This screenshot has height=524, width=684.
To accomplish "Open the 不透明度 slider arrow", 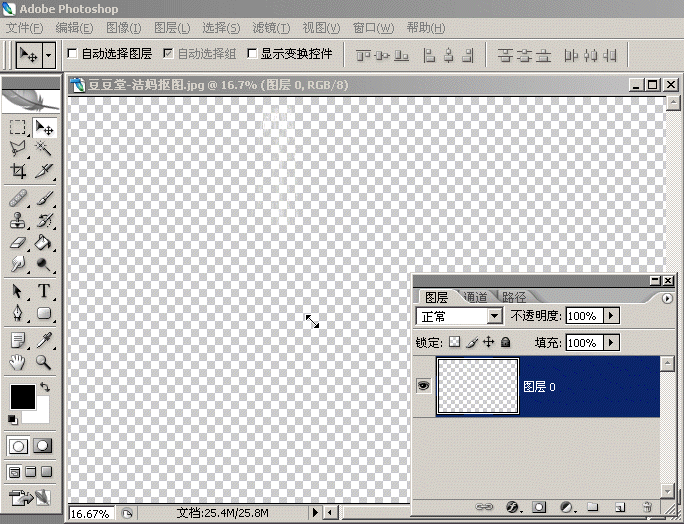I will 611,315.
